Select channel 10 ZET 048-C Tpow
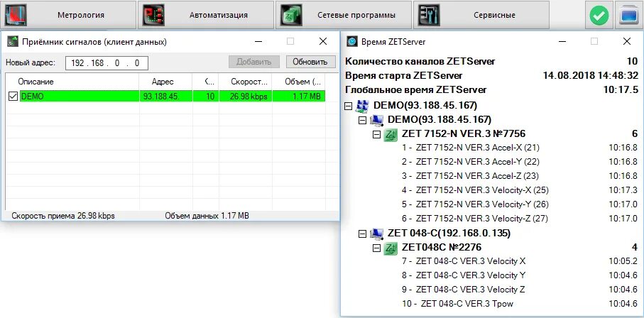 pos(457,304)
